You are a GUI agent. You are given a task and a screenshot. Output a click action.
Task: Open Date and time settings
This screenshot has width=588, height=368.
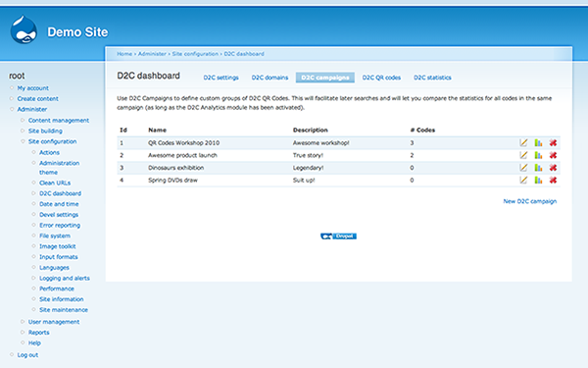tap(59, 204)
